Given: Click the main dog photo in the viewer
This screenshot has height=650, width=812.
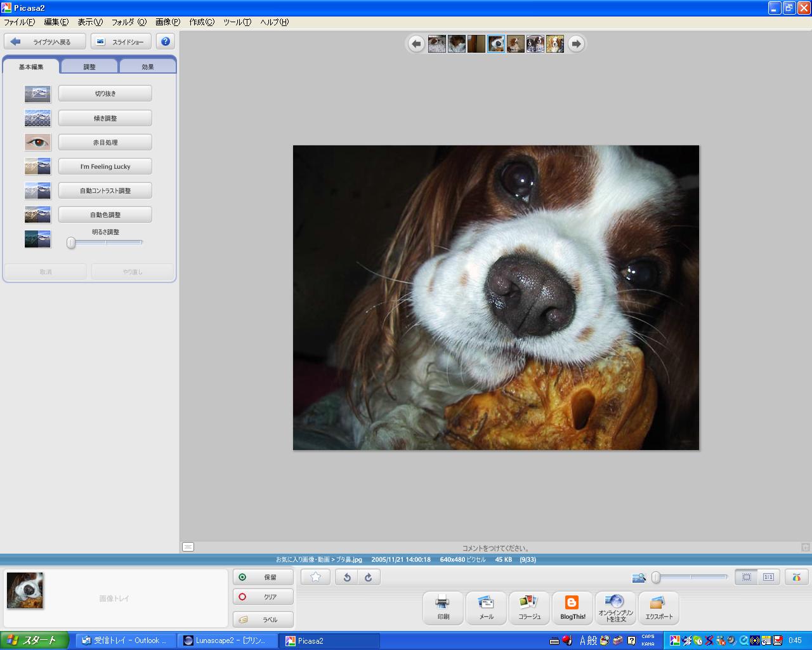Looking at the screenshot, I should click(x=496, y=298).
